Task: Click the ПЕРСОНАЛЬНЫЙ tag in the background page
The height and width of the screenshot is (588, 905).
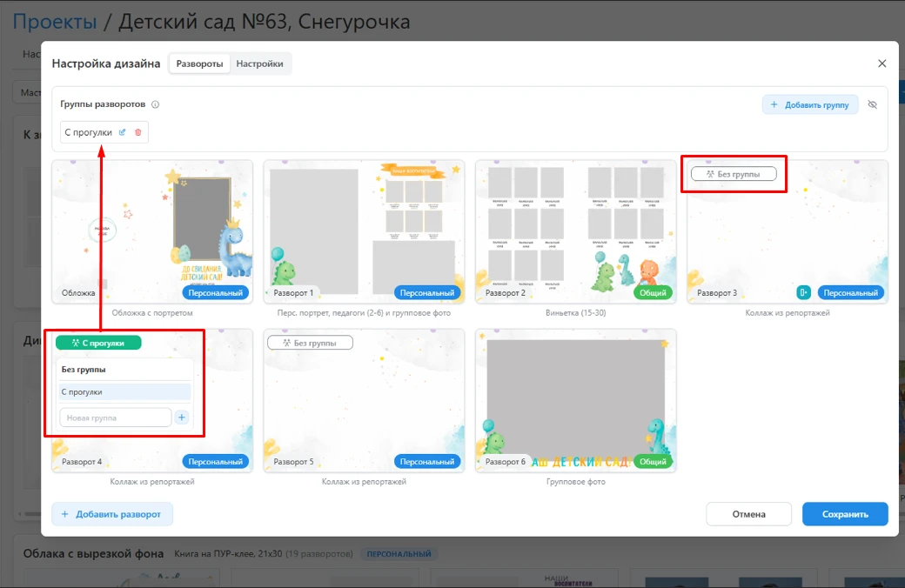Action: pos(399,554)
